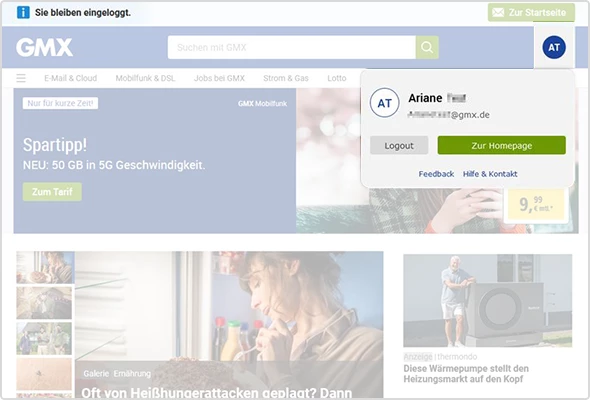Click the heat pump advertisement image
590x400 pixels.
(x=488, y=301)
